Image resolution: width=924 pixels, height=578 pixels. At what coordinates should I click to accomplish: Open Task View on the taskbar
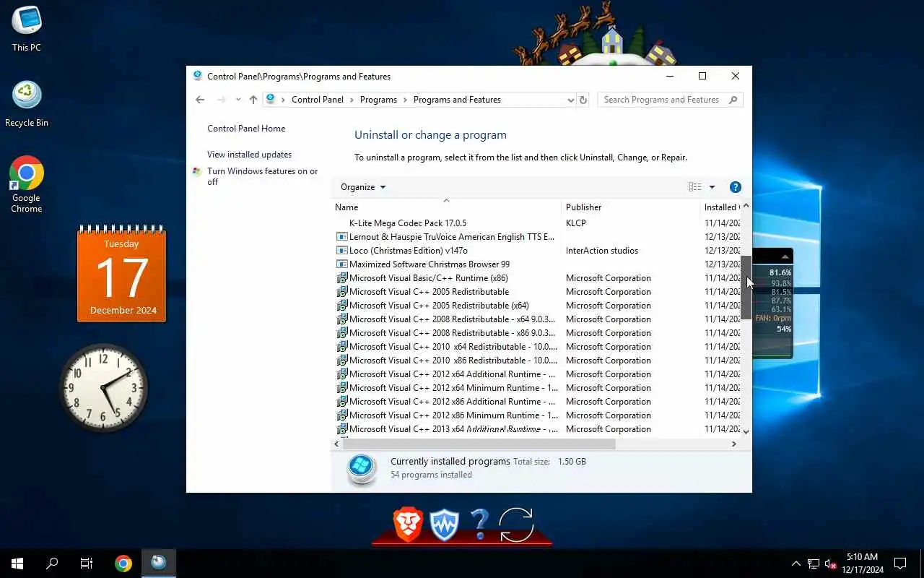click(87, 564)
